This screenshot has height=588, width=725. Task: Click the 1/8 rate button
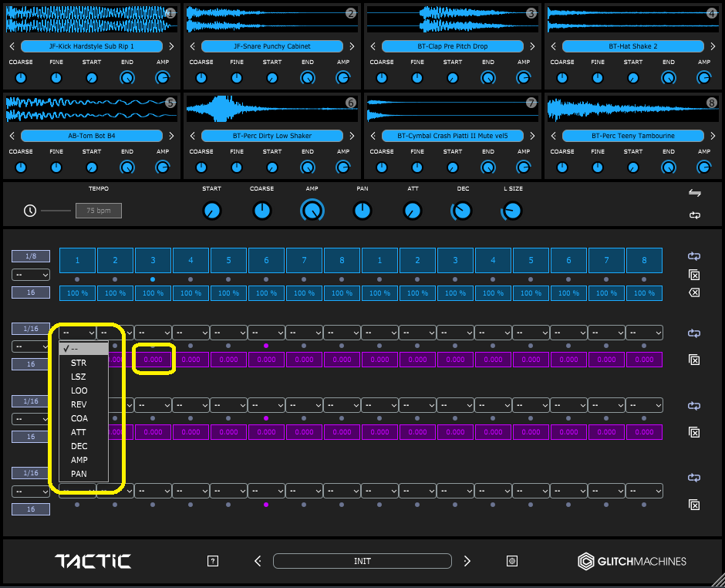pos(31,256)
